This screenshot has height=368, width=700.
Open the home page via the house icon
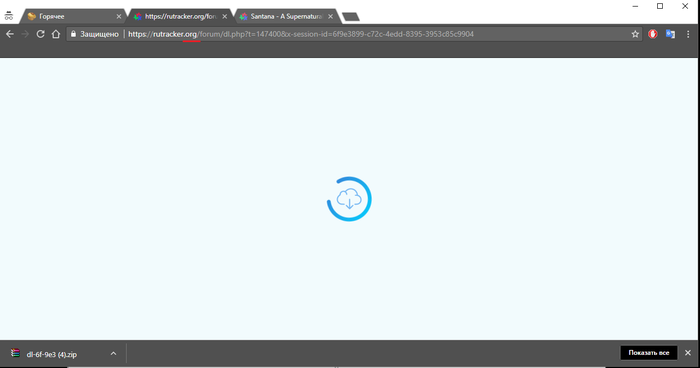(x=56, y=34)
